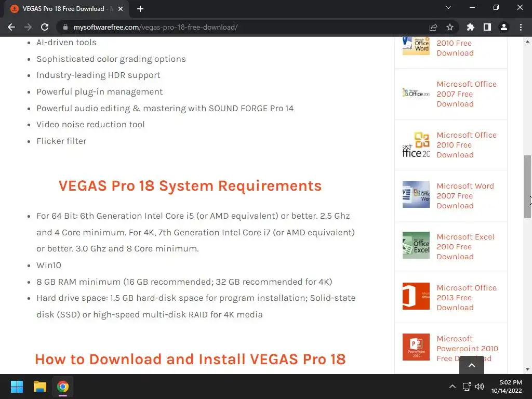Open the Chrome profile avatar
Image resolution: width=532 pixels, height=399 pixels.
point(504,27)
